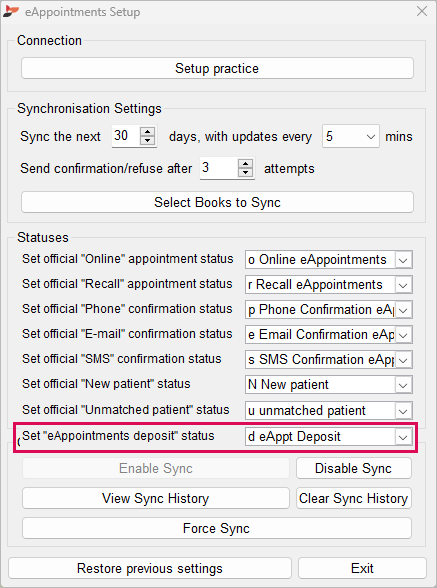Decrease the confirmation attempts count
The image size is (437, 588).
[245, 172]
